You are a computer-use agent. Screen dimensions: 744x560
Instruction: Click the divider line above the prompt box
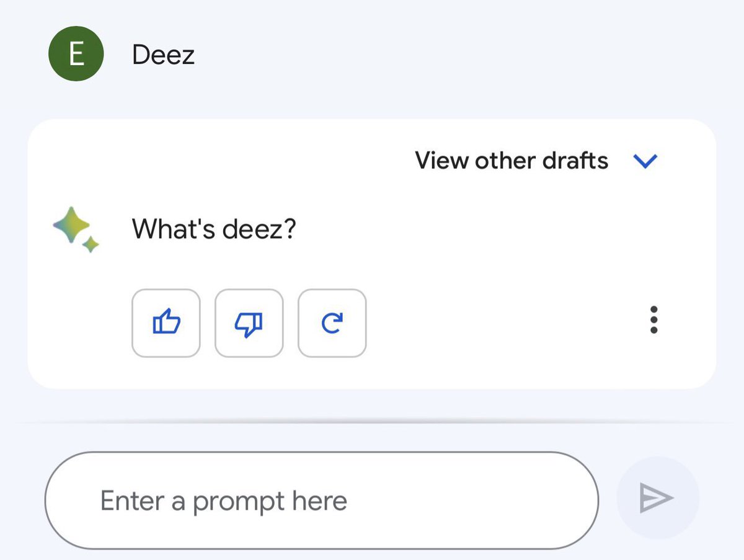(x=372, y=421)
